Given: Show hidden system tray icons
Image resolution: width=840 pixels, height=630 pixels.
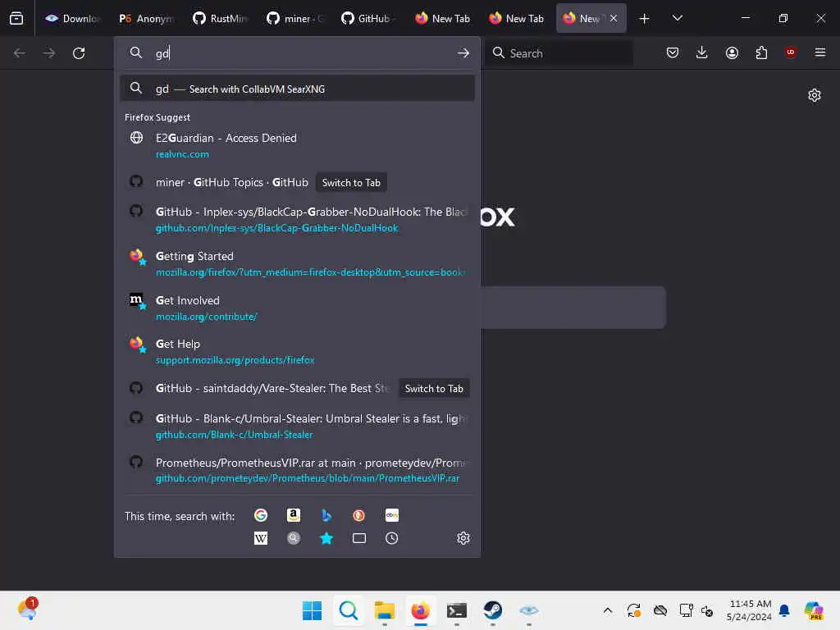Looking at the screenshot, I should pos(608,610).
